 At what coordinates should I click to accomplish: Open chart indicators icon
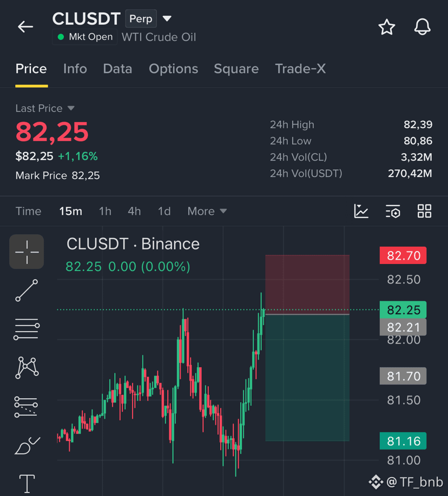coord(361,211)
